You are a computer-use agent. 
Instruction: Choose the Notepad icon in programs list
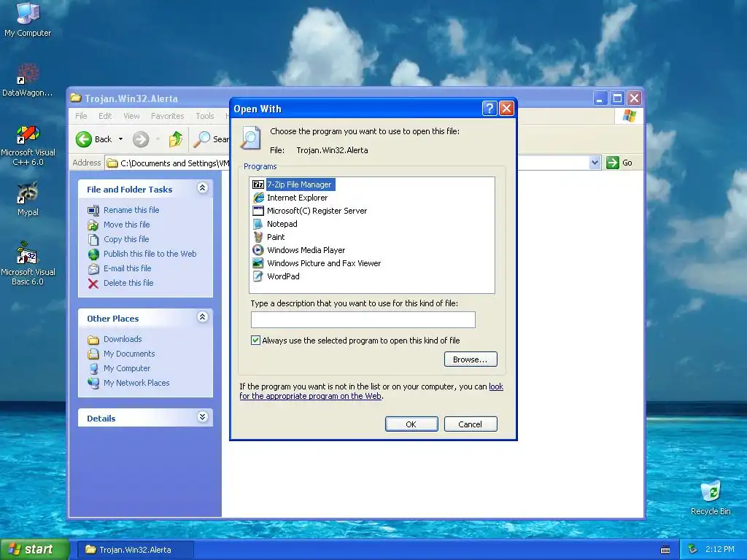[258, 224]
